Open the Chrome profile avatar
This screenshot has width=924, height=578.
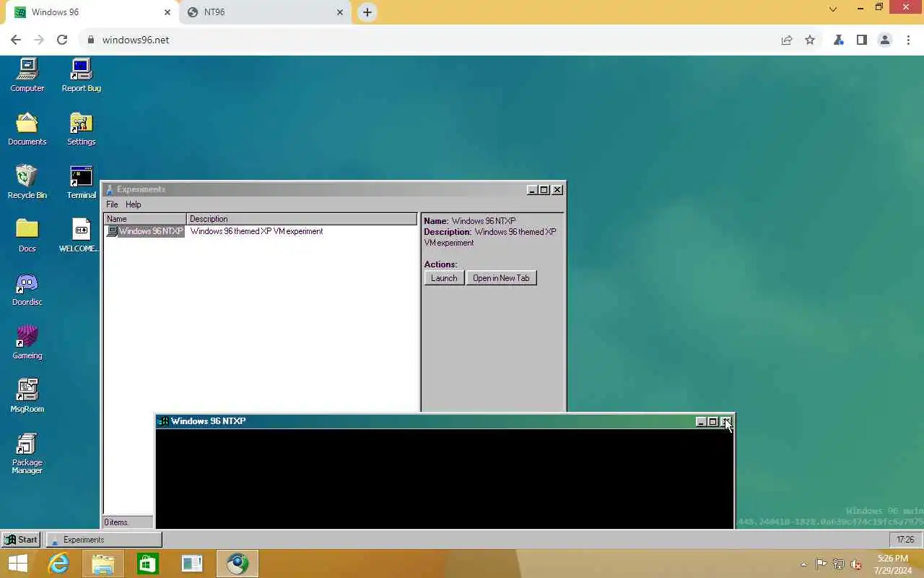[885, 40]
